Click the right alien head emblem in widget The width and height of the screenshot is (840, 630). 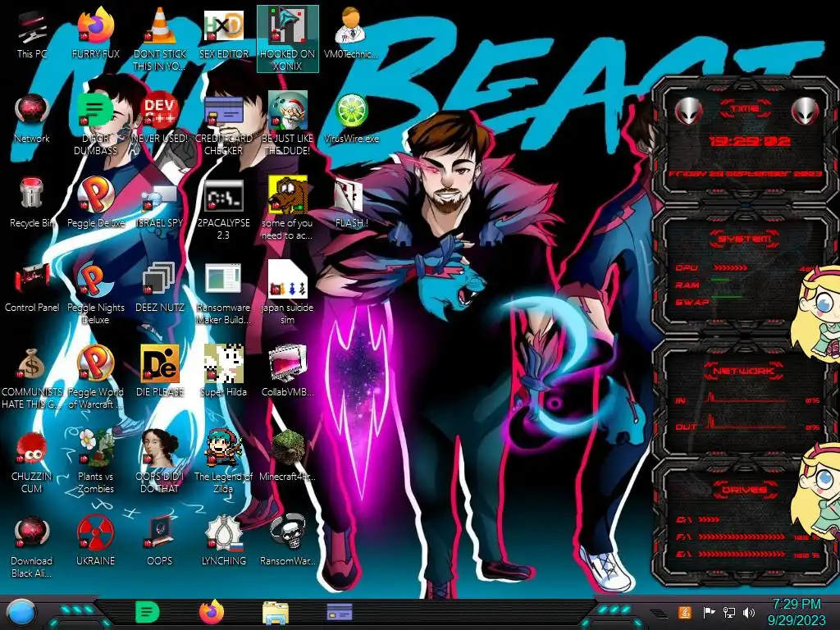tap(806, 112)
